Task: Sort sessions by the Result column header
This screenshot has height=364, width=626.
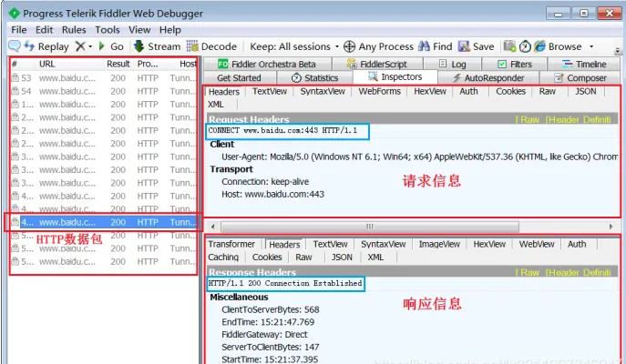Action: point(118,64)
